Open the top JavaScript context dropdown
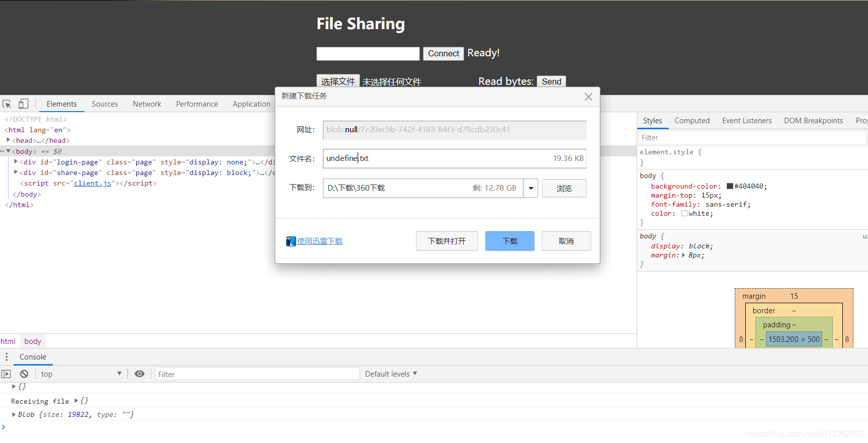868x443 pixels. (81, 374)
